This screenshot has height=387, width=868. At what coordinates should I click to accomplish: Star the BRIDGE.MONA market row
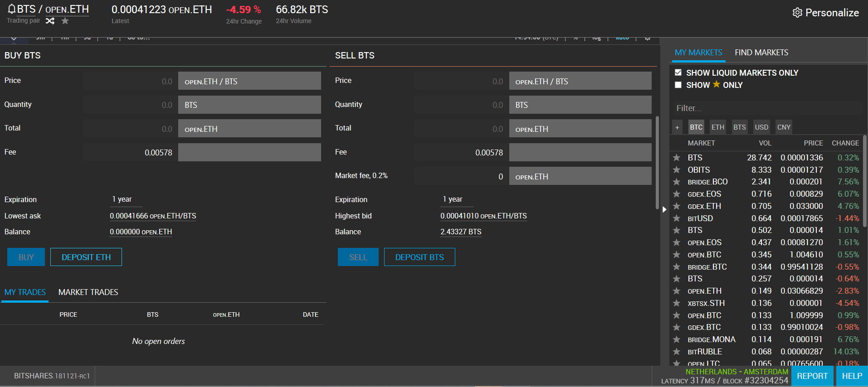point(677,339)
